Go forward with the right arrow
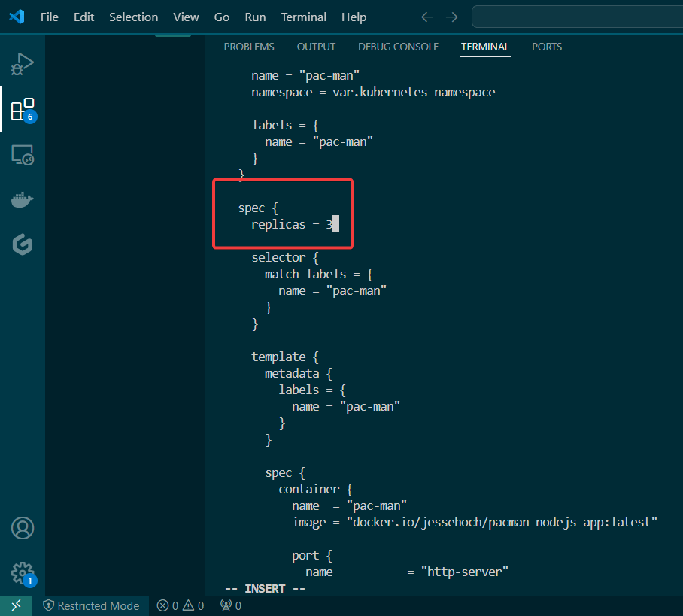Screen dimensions: 683x616 (451, 17)
